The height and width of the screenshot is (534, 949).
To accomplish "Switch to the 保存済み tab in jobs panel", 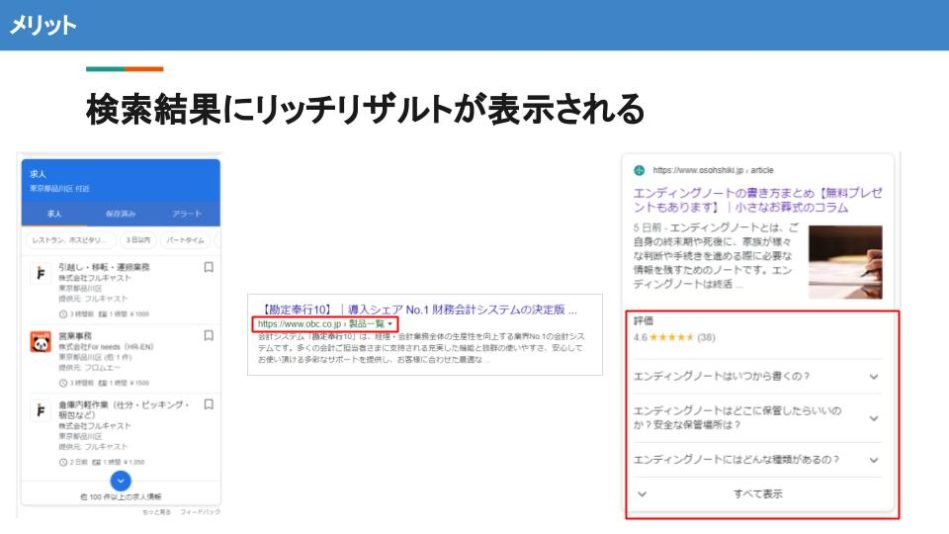I will 120,214.
